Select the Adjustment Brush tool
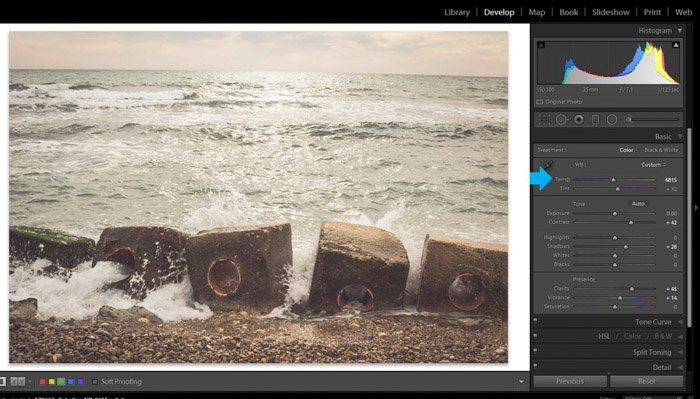The width and height of the screenshot is (700, 399). point(629,120)
